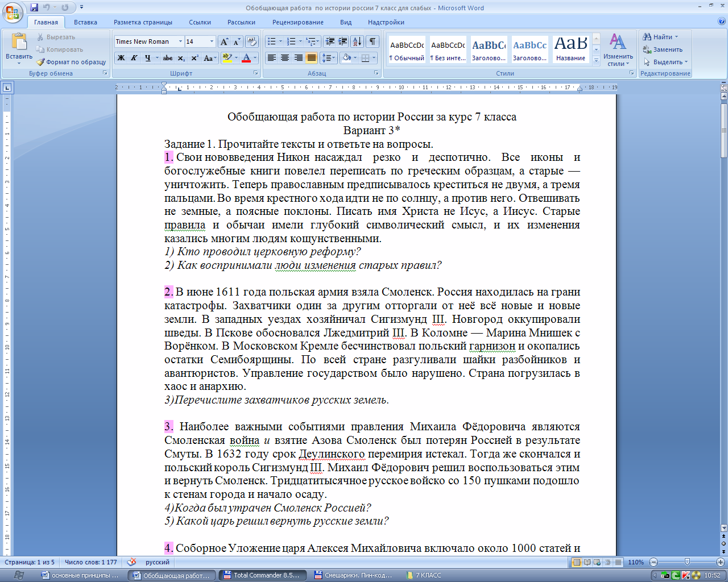Center the text alignment
The width and height of the screenshot is (728, 582).
point(285,58)
